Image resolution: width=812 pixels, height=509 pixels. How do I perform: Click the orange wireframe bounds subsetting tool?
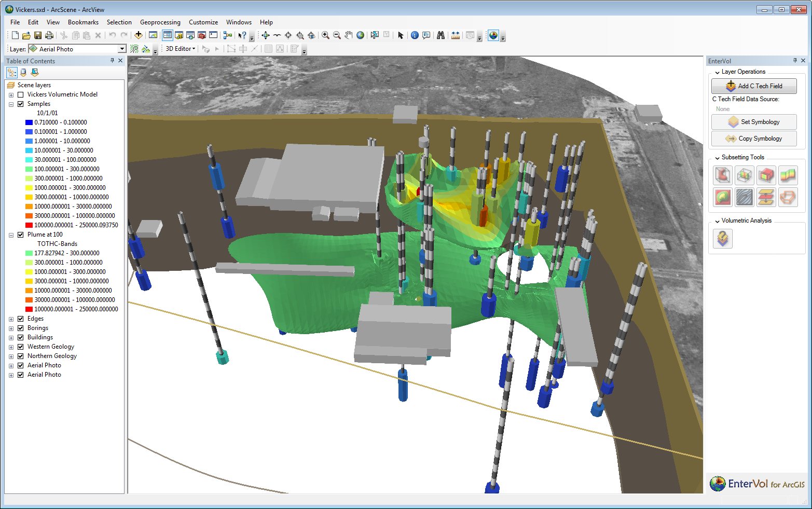[x=788, y=197]
